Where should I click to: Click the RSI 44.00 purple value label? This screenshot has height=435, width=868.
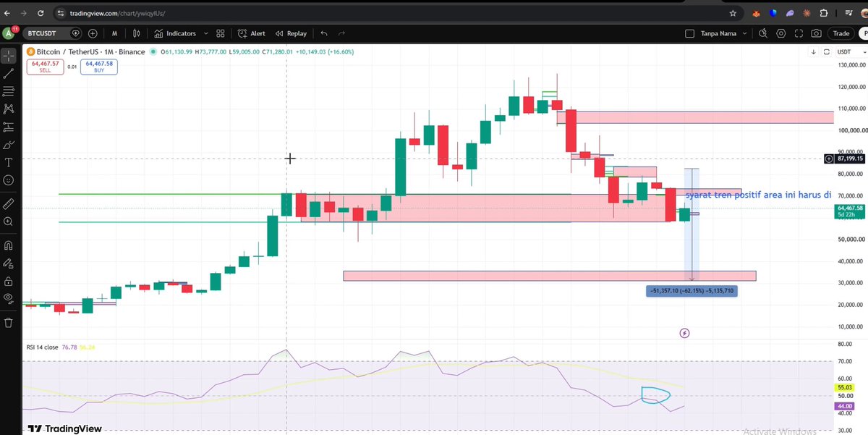(846, 406)
